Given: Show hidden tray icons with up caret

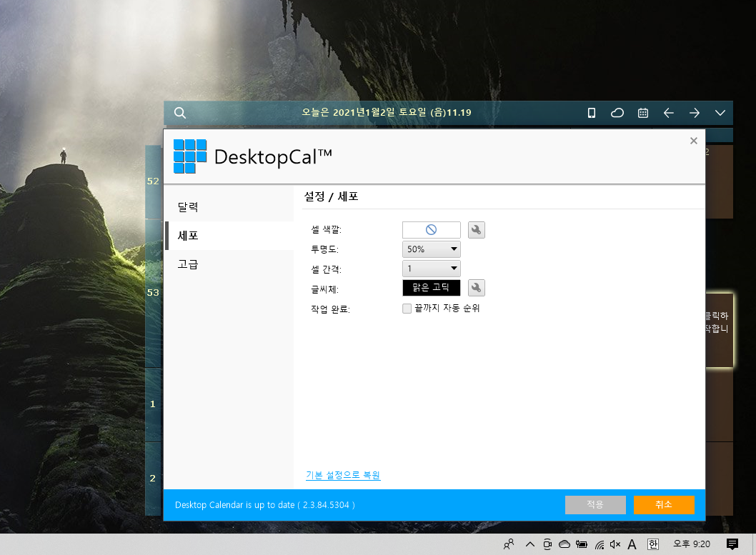Looking at the screenshot, I should coord(530,544).
